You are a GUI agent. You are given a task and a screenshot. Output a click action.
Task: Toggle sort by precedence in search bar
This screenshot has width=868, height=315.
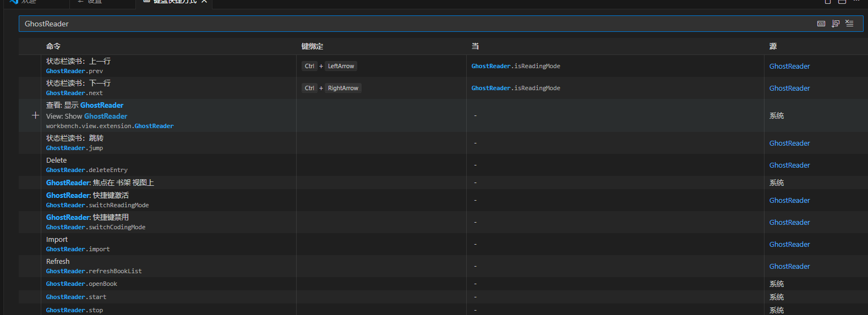[836, 24]
